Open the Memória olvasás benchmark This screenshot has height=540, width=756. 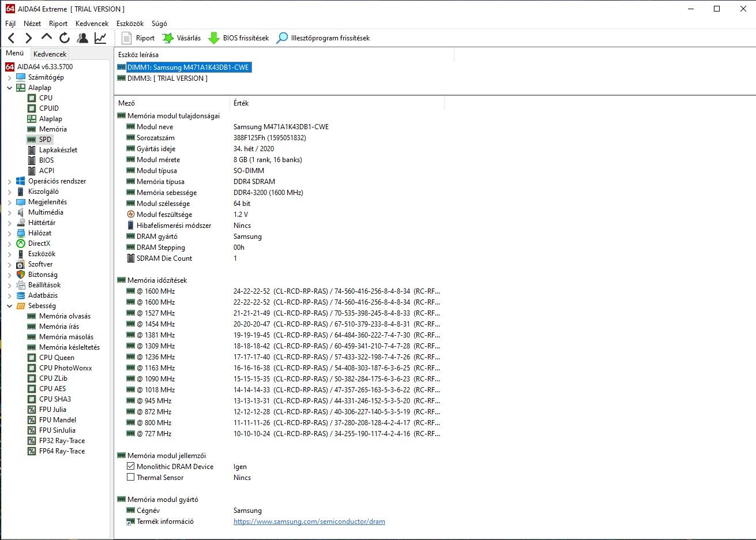pos(65,316)
